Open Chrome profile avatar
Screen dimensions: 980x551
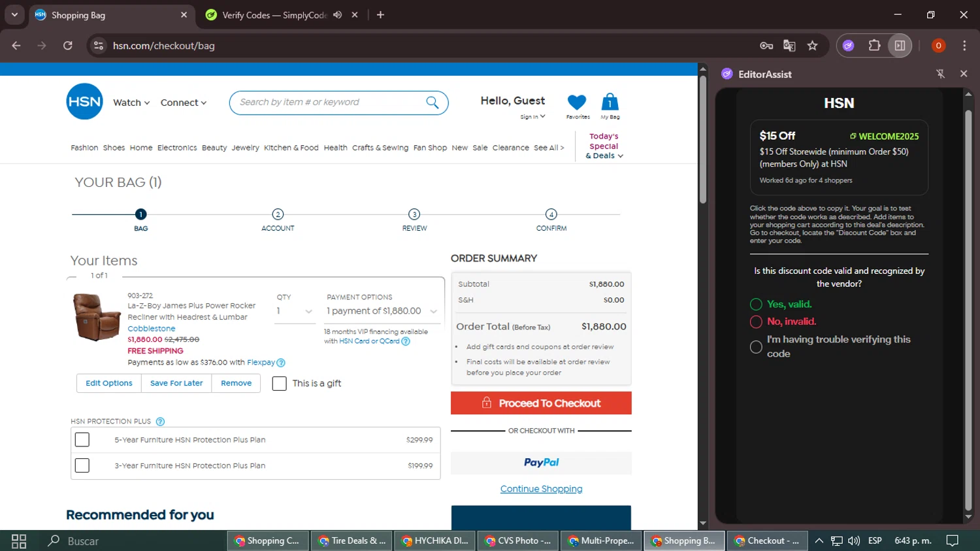938,46
